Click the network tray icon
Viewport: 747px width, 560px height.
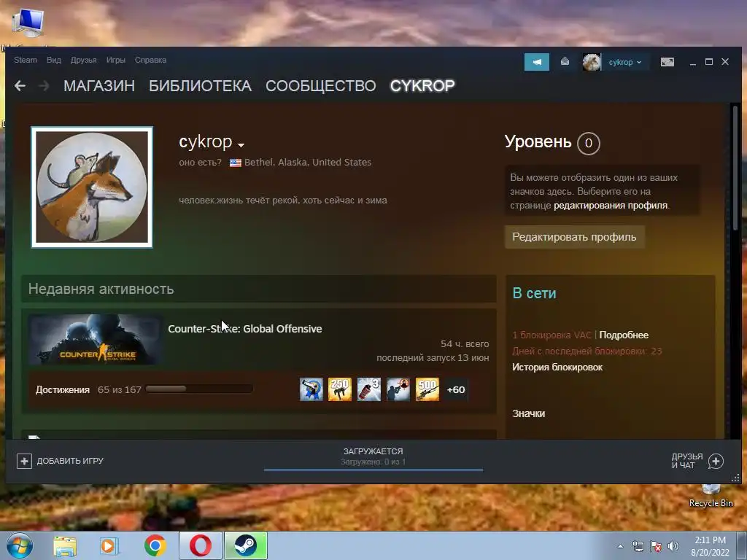pos(638,546)
